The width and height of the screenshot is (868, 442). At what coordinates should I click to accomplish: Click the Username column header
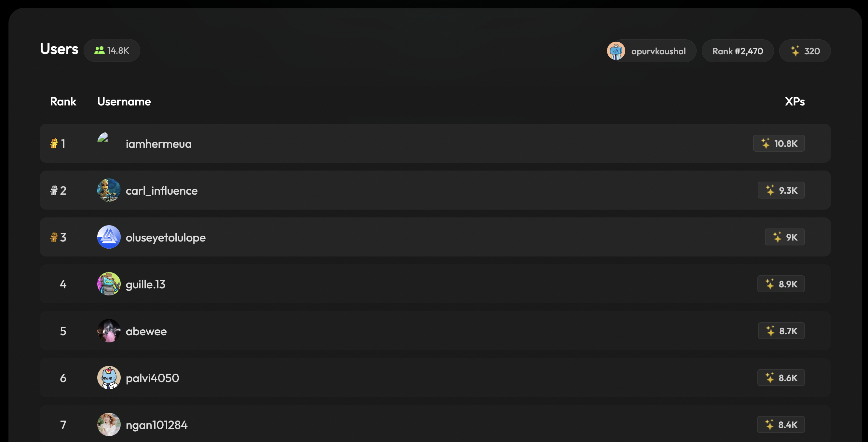[124, 102]
